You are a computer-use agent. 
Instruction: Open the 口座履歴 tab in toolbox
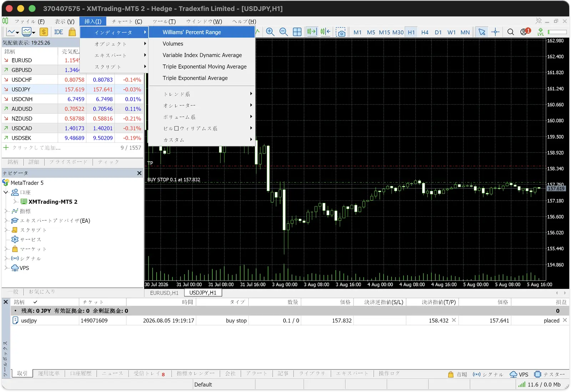81,373
